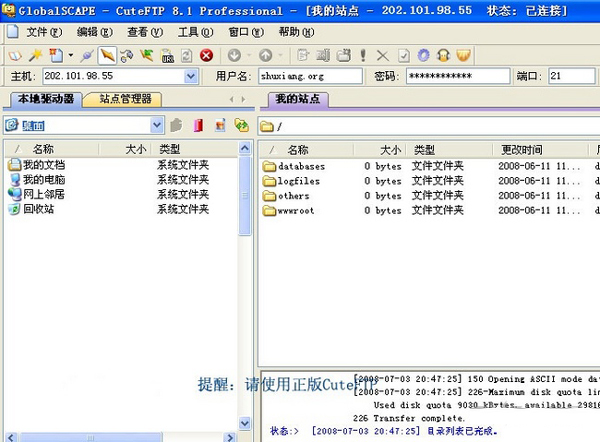Screen dimensions: 600x442
Task: Open the 编辑 menu
Action: [95, 32]
